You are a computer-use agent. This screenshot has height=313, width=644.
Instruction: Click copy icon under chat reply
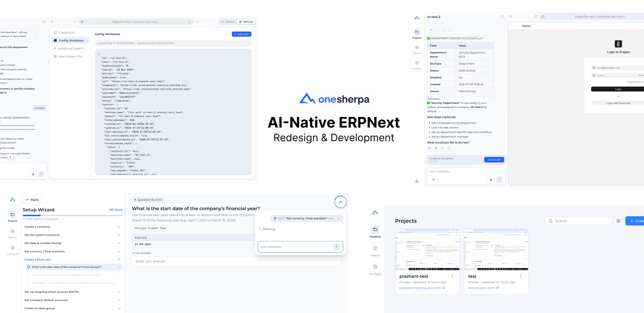tap(436, 148)
